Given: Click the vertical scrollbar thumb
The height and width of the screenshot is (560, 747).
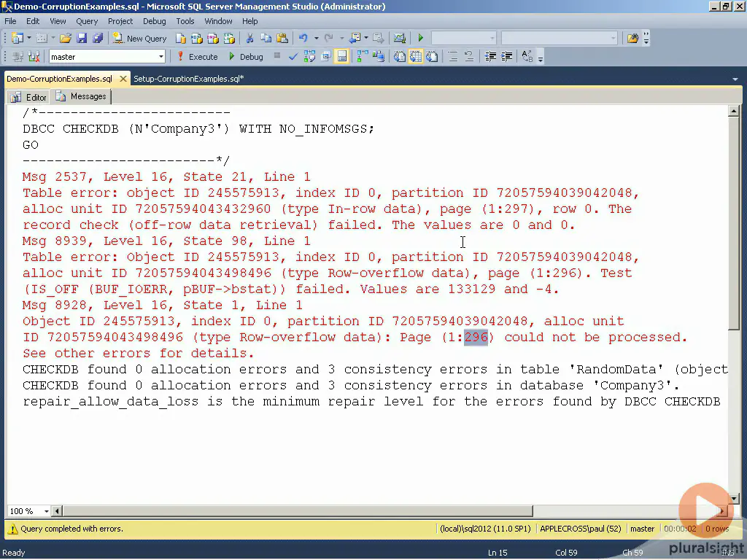Looking at the screenshot, I should pyautogui.click(x=734, y=222).
